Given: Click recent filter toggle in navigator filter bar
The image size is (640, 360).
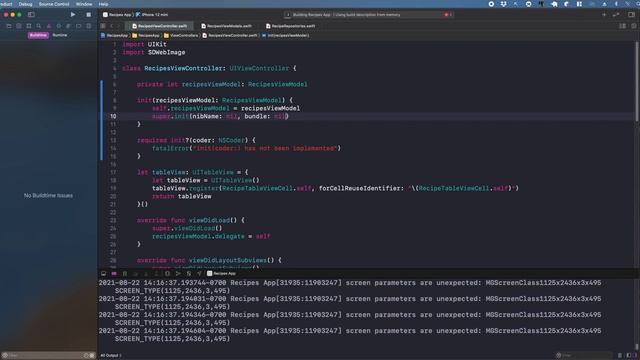Looking at the screenshot, I should point(86,356).
